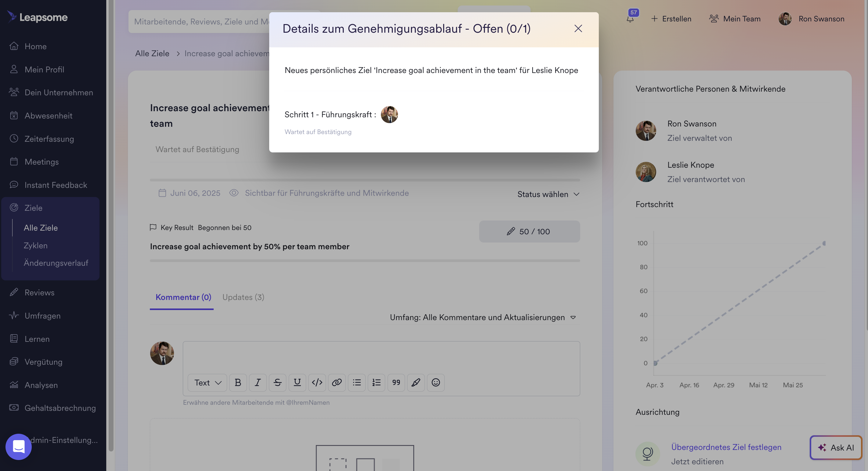Insert a link in comment
868x471 pixels.
coord(337,382)
